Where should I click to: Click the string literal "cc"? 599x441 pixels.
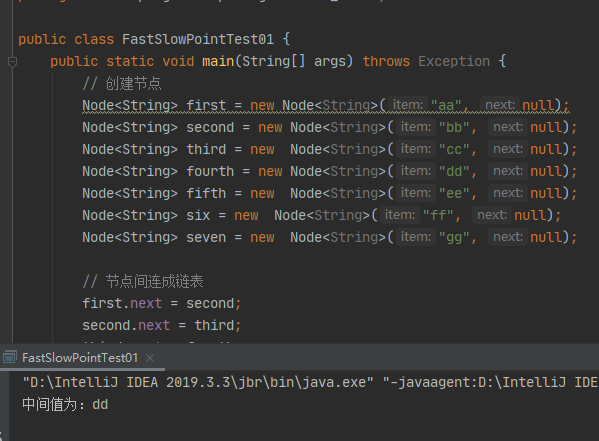coord(454,149)
